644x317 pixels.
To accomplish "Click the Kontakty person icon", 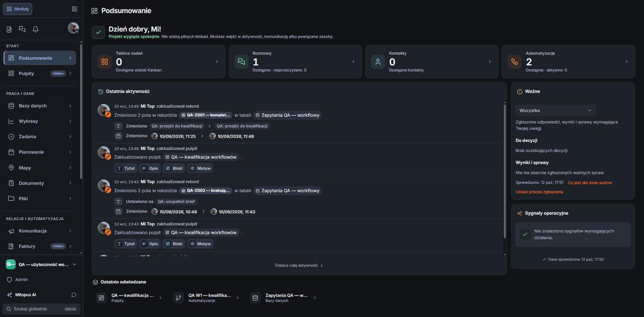I will (x=378, y=62).
